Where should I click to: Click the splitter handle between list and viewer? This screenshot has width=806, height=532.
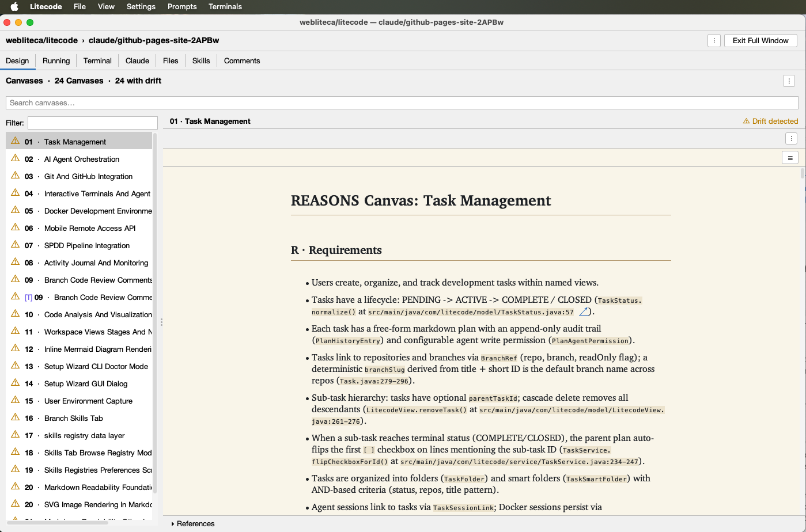[161, 322]
